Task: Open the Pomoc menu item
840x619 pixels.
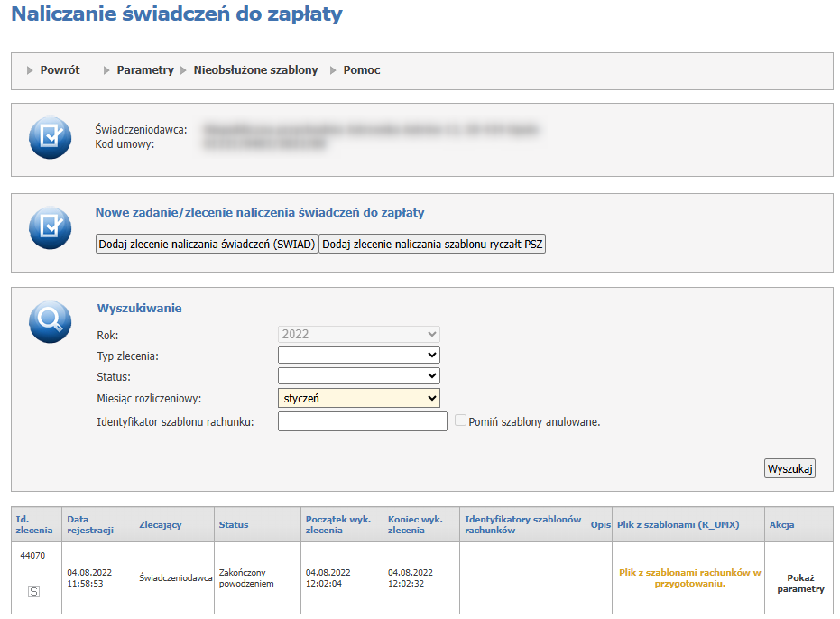Action: click(361, 70)
